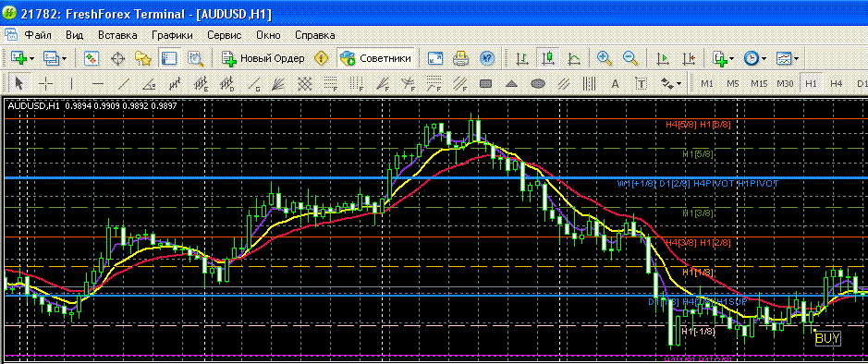Select the text tool A
The image size is (868, 364).
pos(615,83)
